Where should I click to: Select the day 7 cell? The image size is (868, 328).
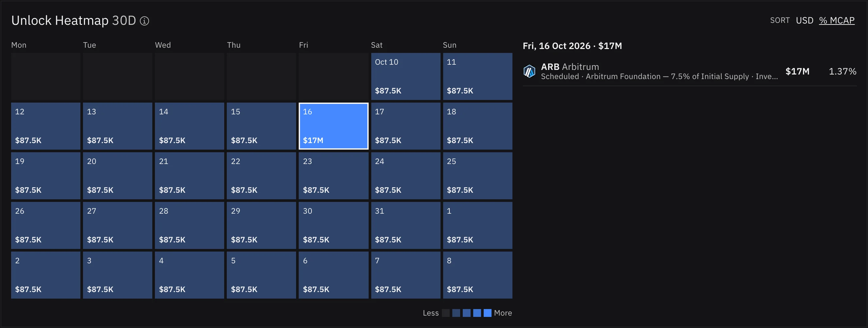tap(406, 275)
